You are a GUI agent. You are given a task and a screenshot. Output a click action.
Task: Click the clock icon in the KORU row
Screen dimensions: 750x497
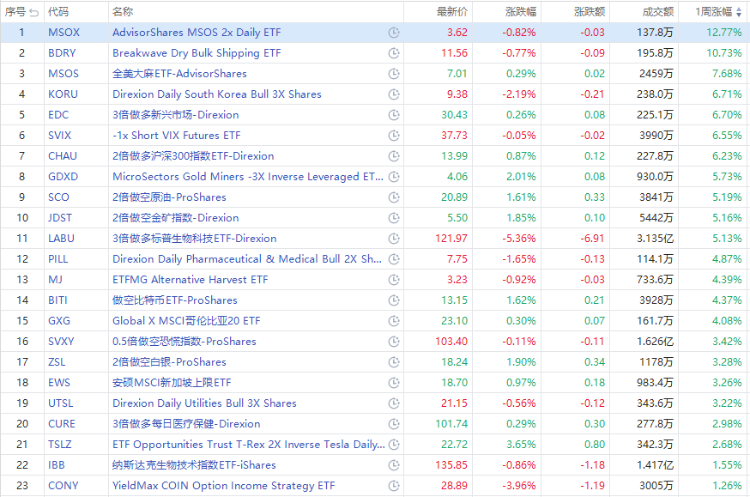(x=394, y=94)
